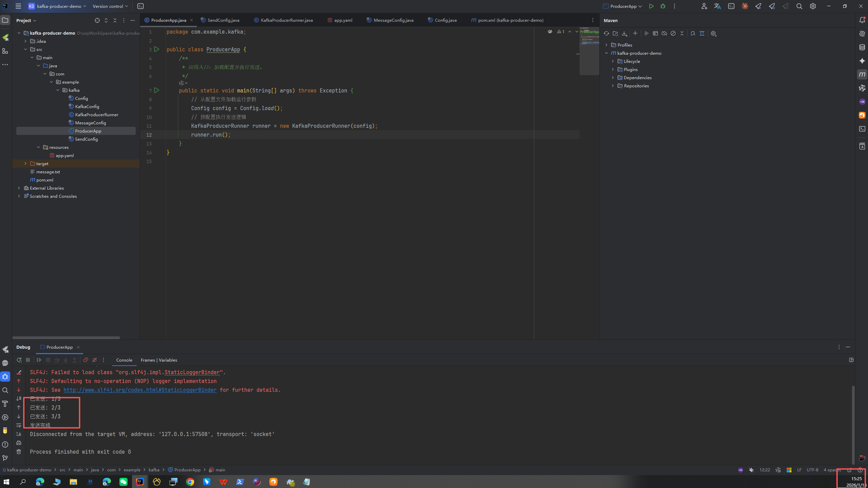Viewport: 868px width, 488px height.
Task: Switch to Frames | Variables debugger tab
Action: pos(158,360)
